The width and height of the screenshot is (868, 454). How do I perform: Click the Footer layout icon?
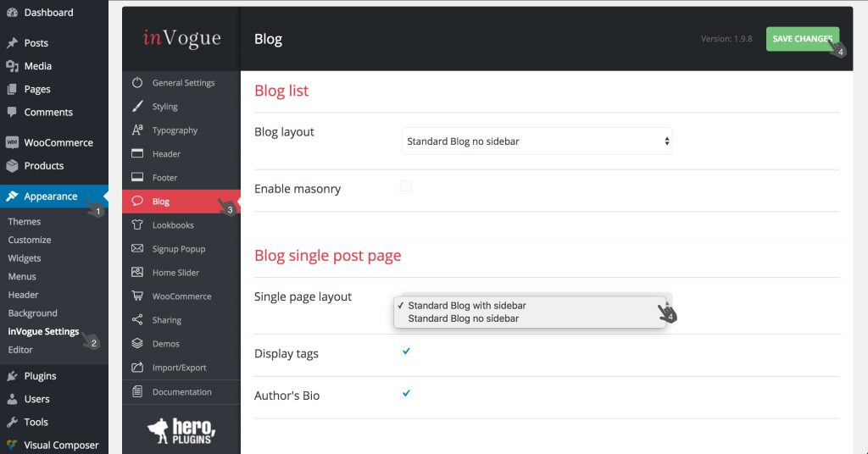click(x=137, y=178)
